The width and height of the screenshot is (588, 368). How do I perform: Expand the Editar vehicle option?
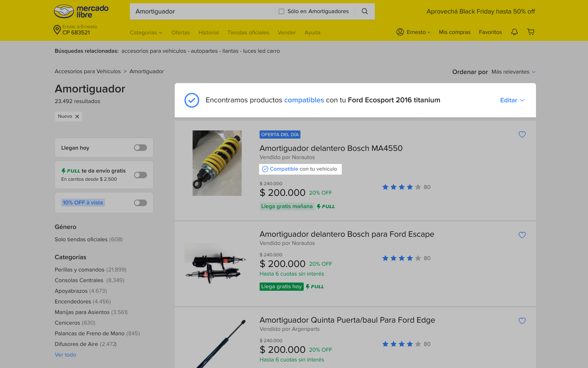(x=512, y=100)
